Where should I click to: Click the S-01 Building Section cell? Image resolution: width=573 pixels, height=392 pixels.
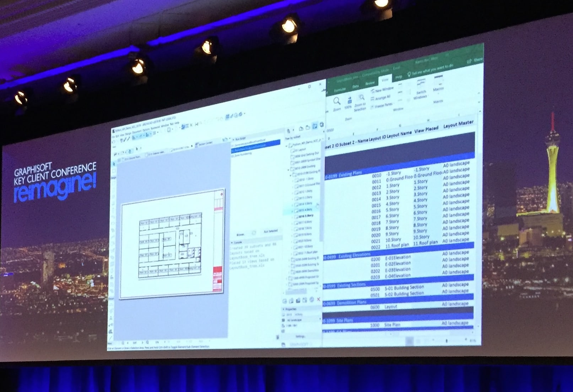click(404, 287)
